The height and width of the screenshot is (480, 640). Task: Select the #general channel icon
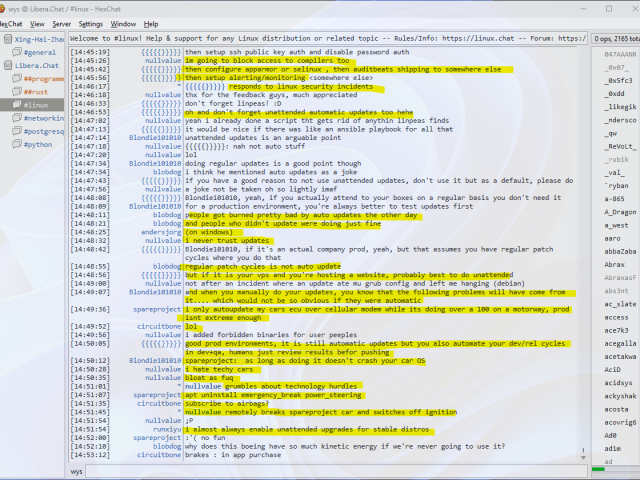pos(17,52)
